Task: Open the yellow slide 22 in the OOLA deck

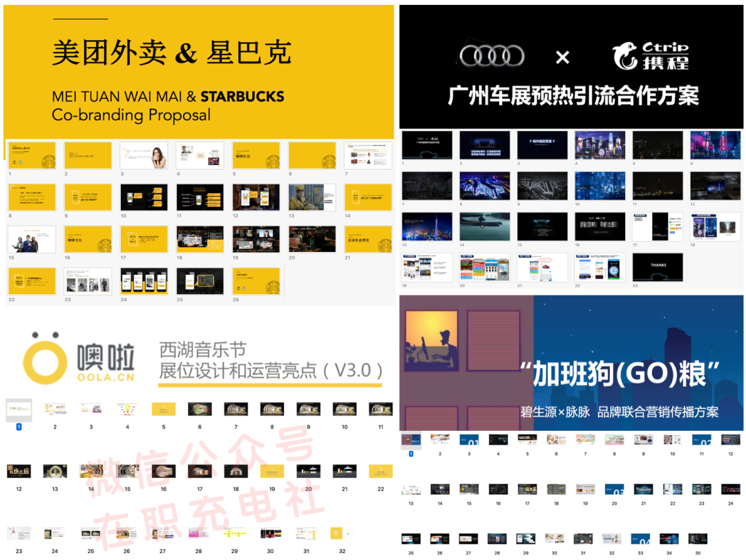Action: (381, 472)
